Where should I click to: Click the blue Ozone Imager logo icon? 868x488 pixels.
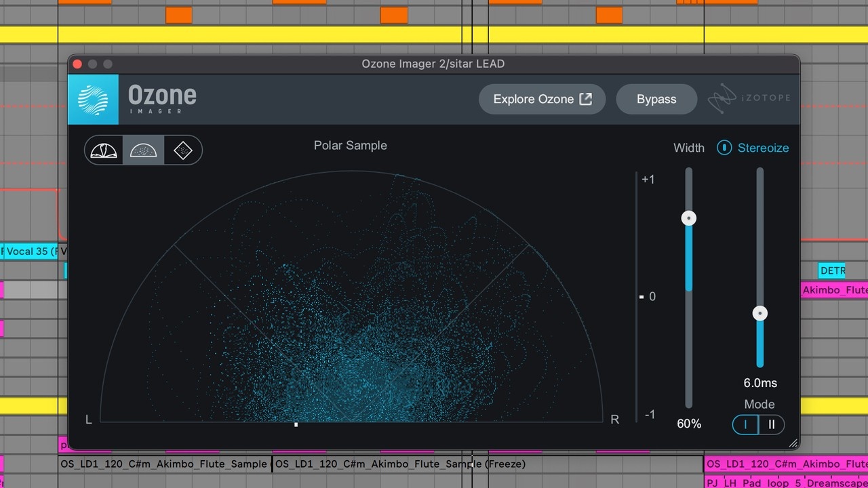[x=94, y=100]
